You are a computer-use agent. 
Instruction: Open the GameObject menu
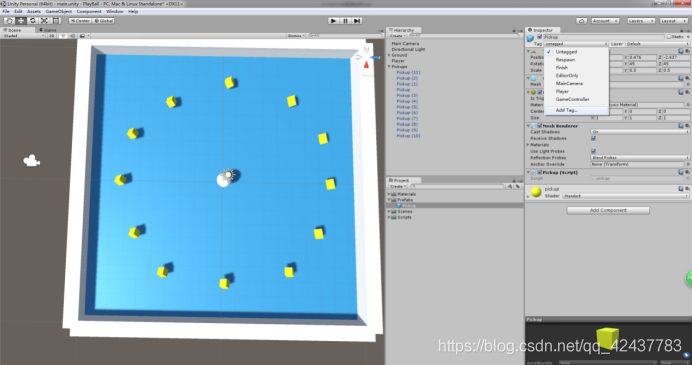click(x=58, y=11)
